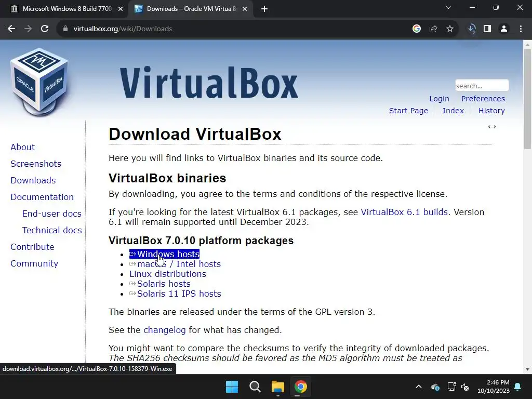View site information lock icon
Viewport: 532px width, 399px height.
pos(65,29)
